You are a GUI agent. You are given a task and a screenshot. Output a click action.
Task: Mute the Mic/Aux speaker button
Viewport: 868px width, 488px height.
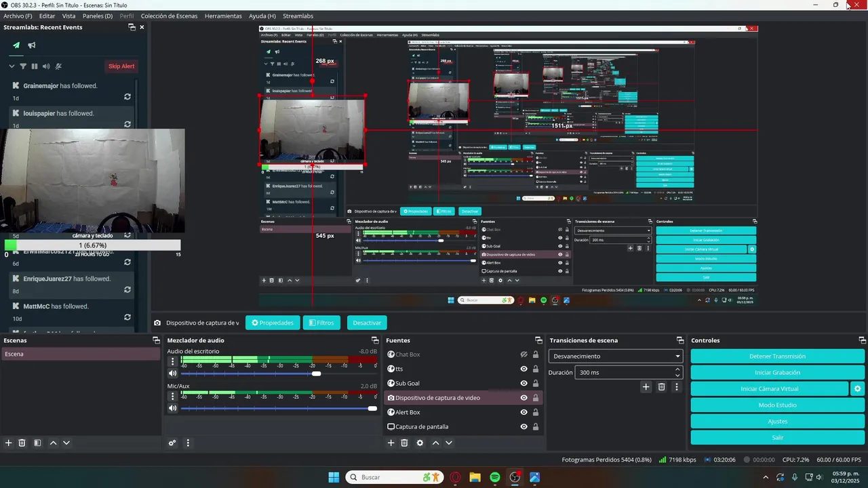click(x=172, y=408)
